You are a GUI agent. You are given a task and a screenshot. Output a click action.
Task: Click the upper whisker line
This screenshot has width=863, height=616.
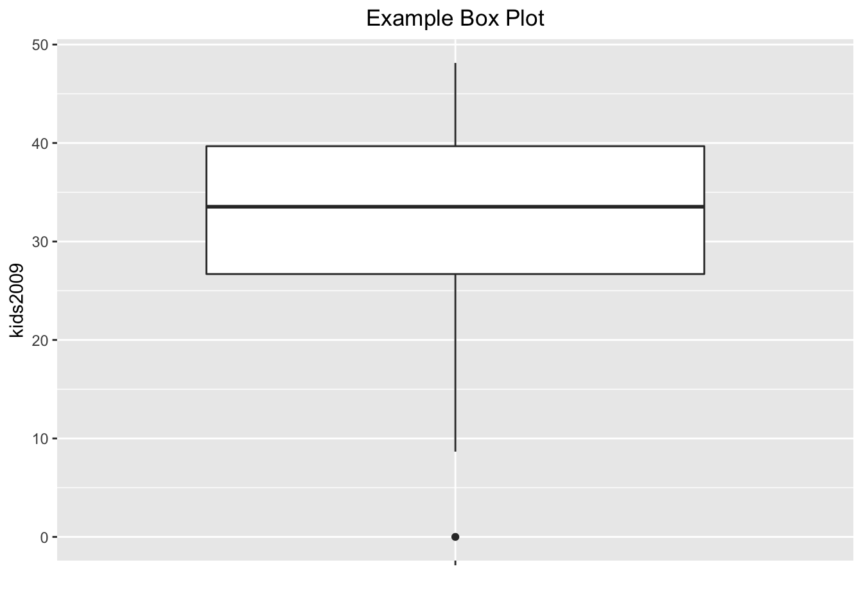(455, 105)
